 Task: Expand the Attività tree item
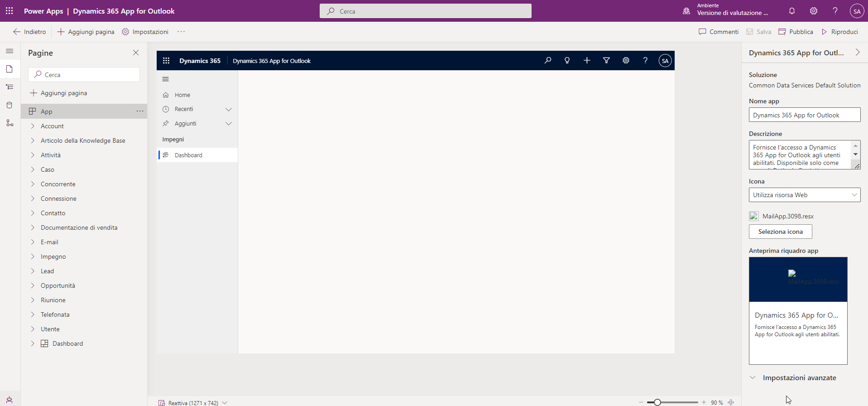[33, 155]
